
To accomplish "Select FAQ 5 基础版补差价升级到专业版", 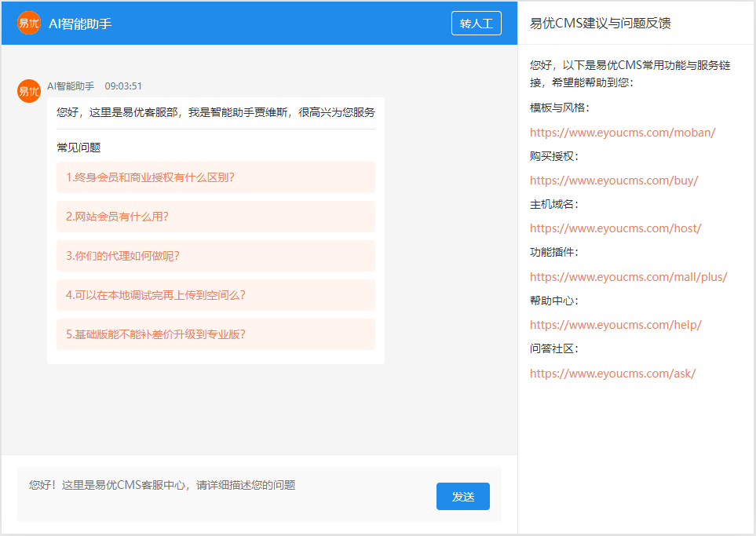I will (x=216, y=334).
